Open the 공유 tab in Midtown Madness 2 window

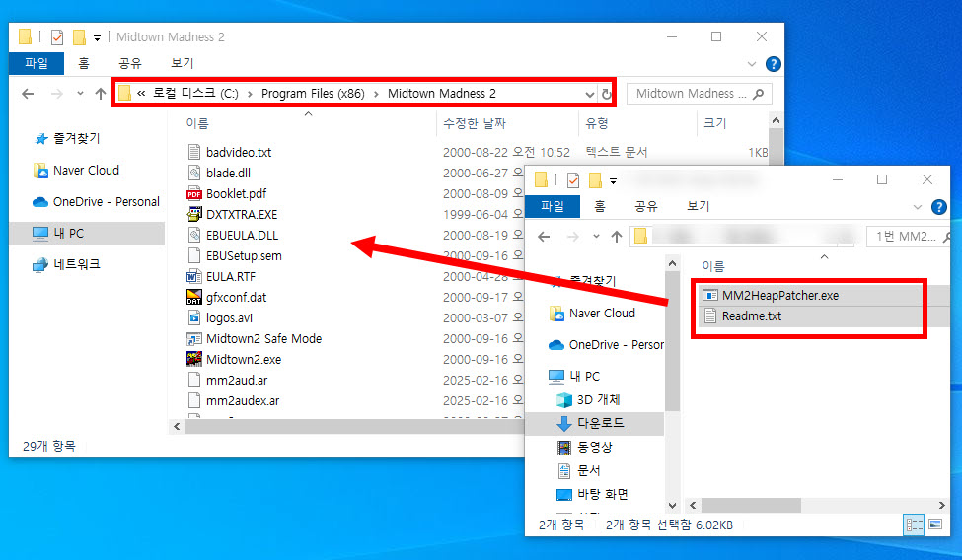[x=130, y=63]
